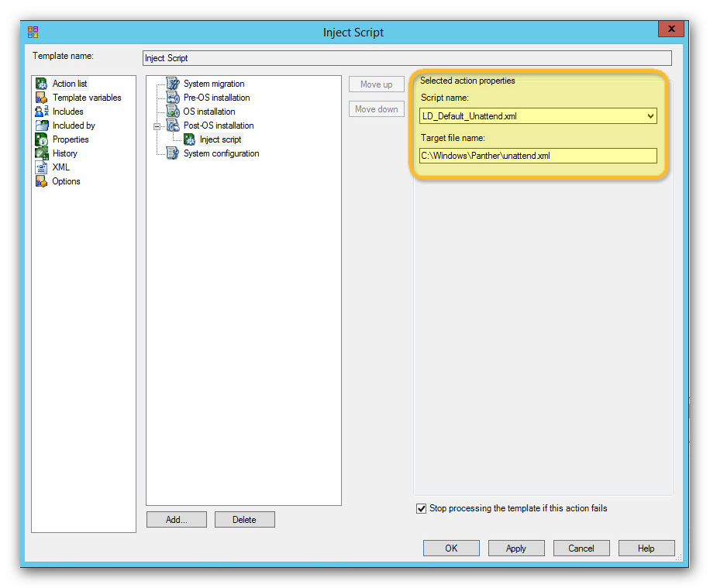
Task: Open Template variables in the sidebar
Action: point(40,97)
